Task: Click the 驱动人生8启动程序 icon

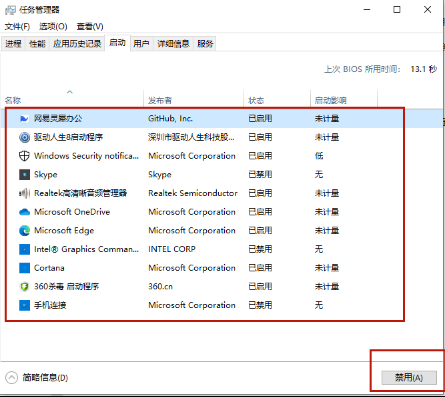Action: point(24,137)
